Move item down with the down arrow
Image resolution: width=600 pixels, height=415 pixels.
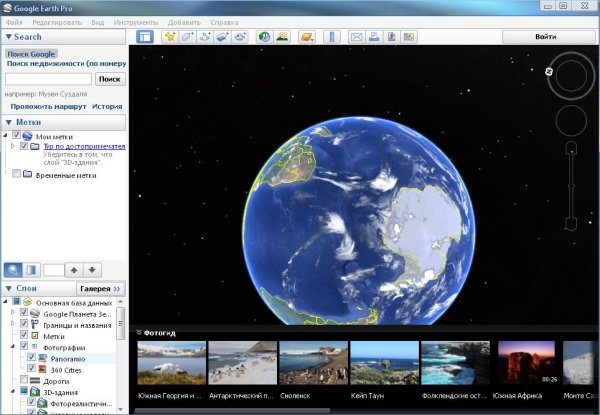point(92,270)
